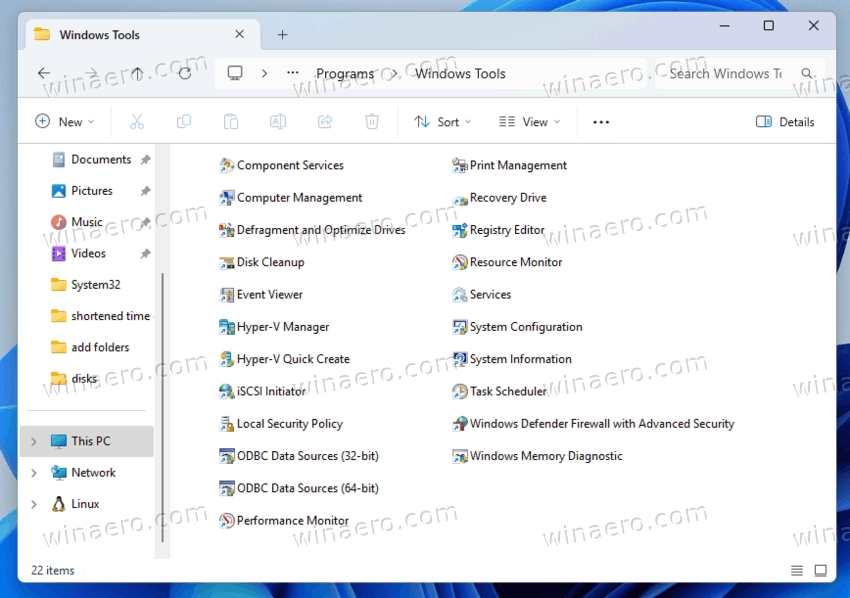Go up one folder level

click(138, 73)
